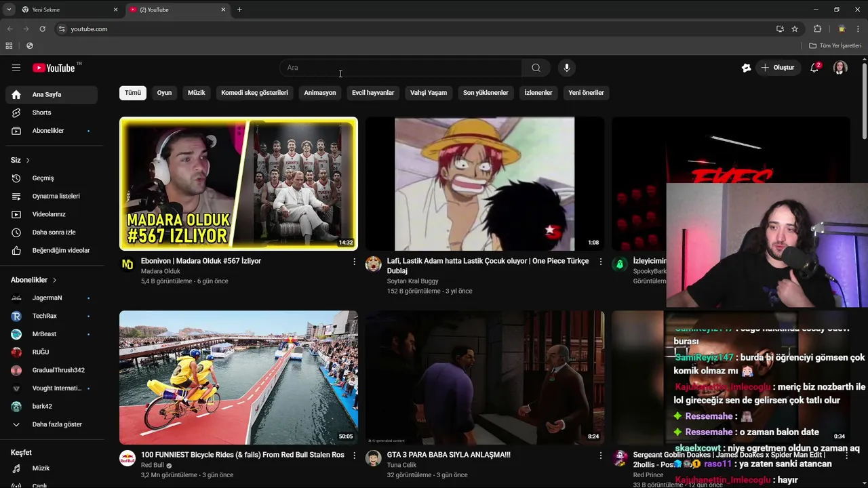Click the Ara search field
The width and height of the screenshot is (868, 488).
coord(401,68)
